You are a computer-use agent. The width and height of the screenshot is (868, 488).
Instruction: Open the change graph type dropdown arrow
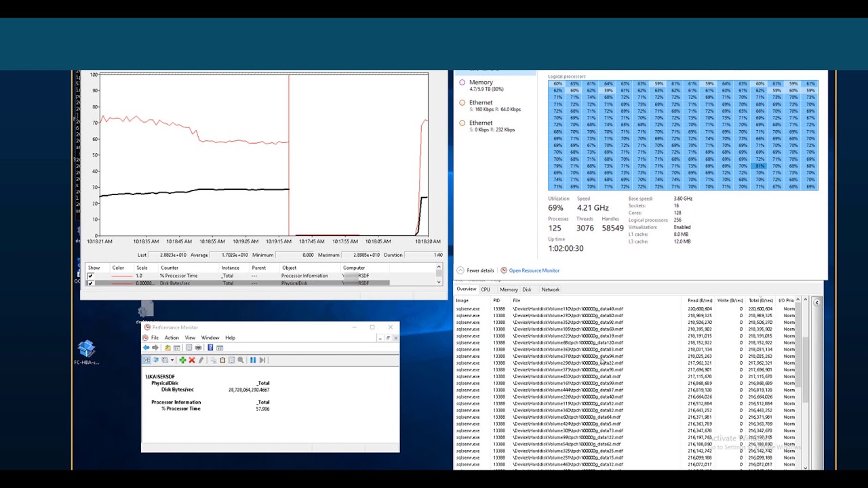coord(172,360)
